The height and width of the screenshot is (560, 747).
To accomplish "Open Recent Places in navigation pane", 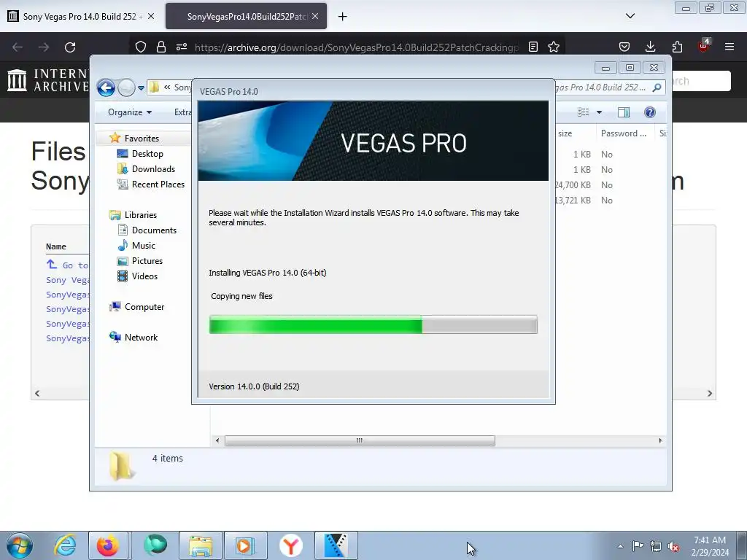I will (158, 184).
